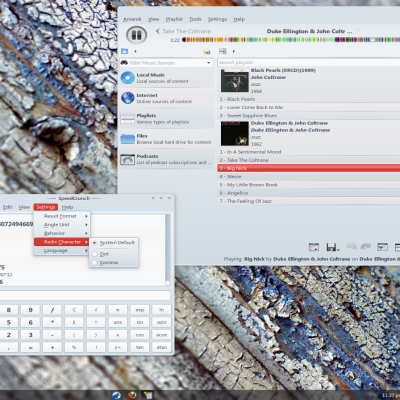
Task: Select the highlighted 3 - Big Nick track
Action: [309, 168]
